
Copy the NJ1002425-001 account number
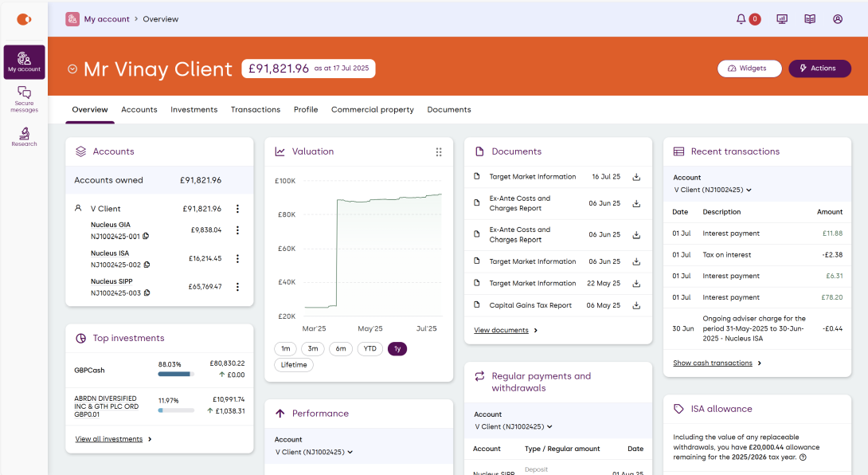coord(146,237)
